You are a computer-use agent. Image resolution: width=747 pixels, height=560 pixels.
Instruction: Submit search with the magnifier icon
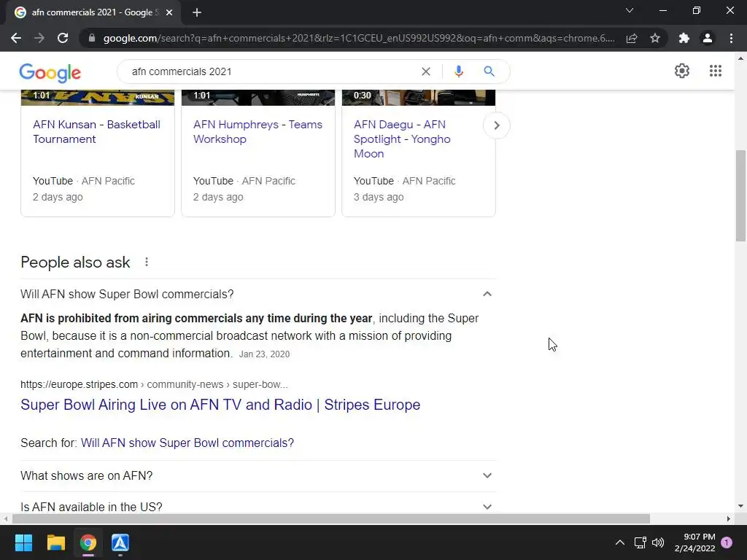(x=489, y=71)
